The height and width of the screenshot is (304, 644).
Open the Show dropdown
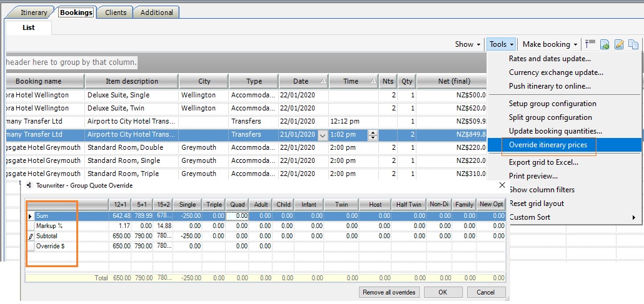coord(468,44)
